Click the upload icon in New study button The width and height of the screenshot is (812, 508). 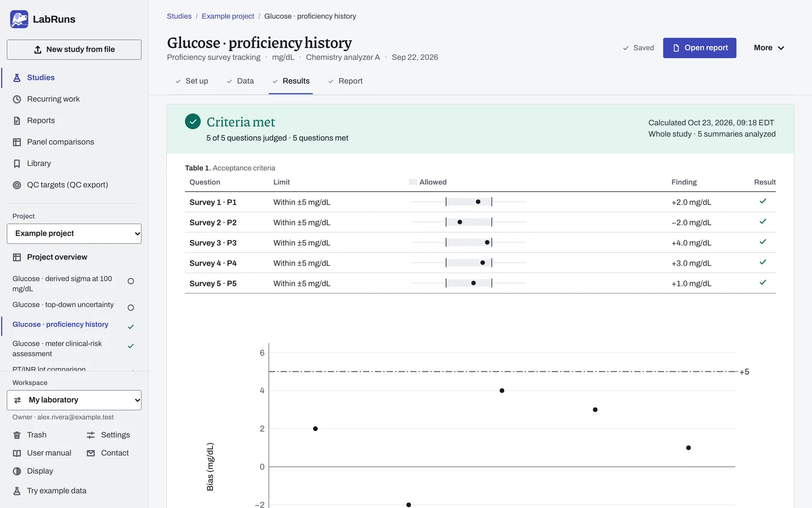(x=38, y=50)
